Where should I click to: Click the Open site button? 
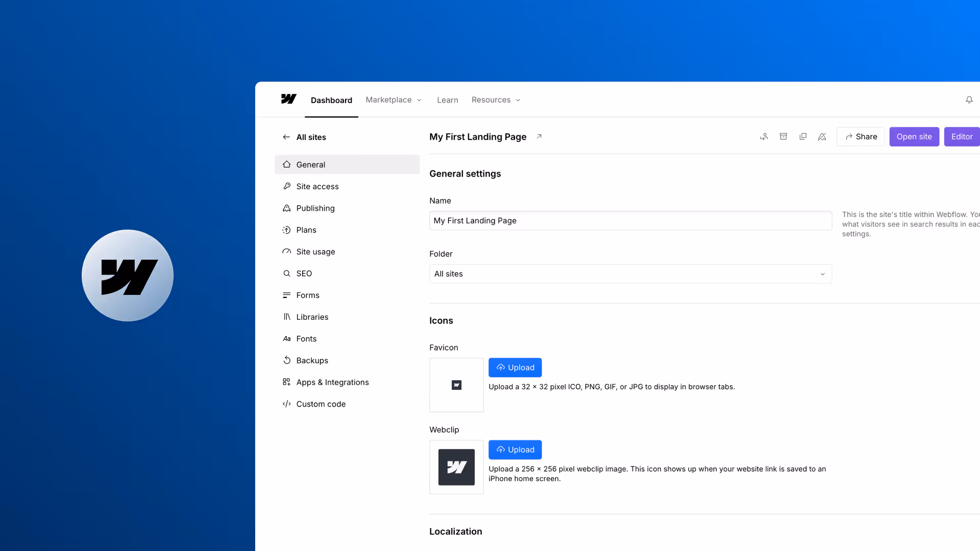coord(914,137)
